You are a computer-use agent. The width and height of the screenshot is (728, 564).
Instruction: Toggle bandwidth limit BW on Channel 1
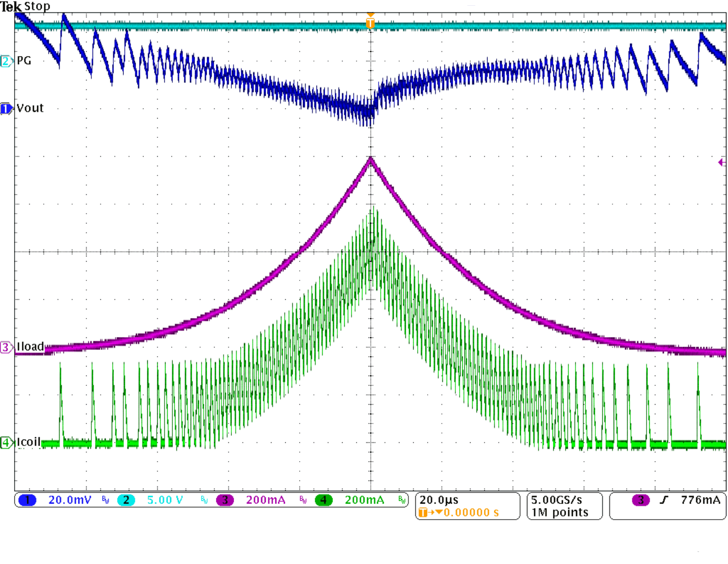104,500
